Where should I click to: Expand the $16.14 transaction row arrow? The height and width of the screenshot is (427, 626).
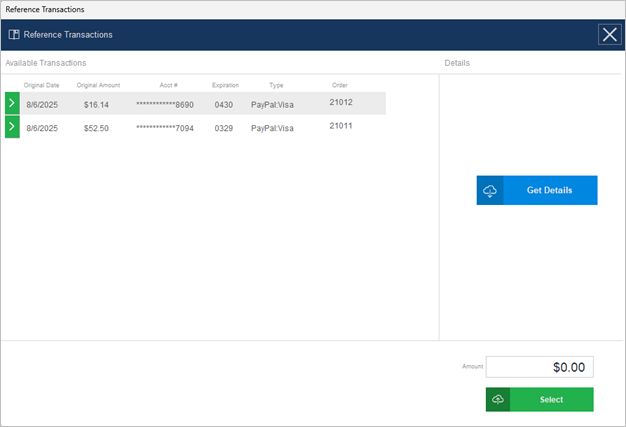point(12,103)
